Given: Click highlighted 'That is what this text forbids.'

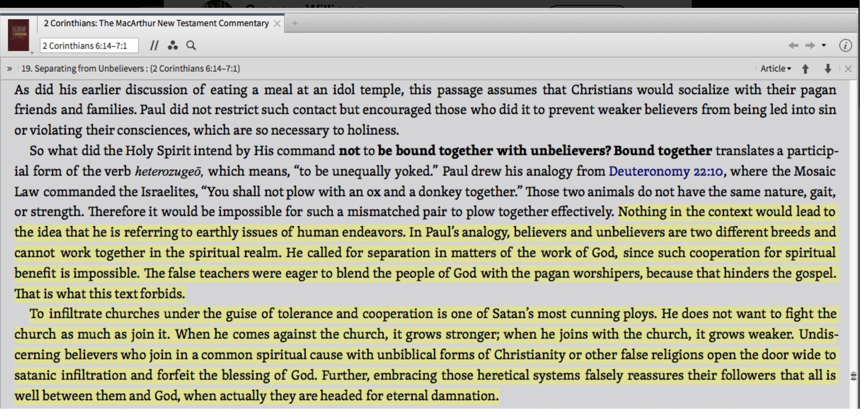Looking at the screenshot, I should click(100, 294).
